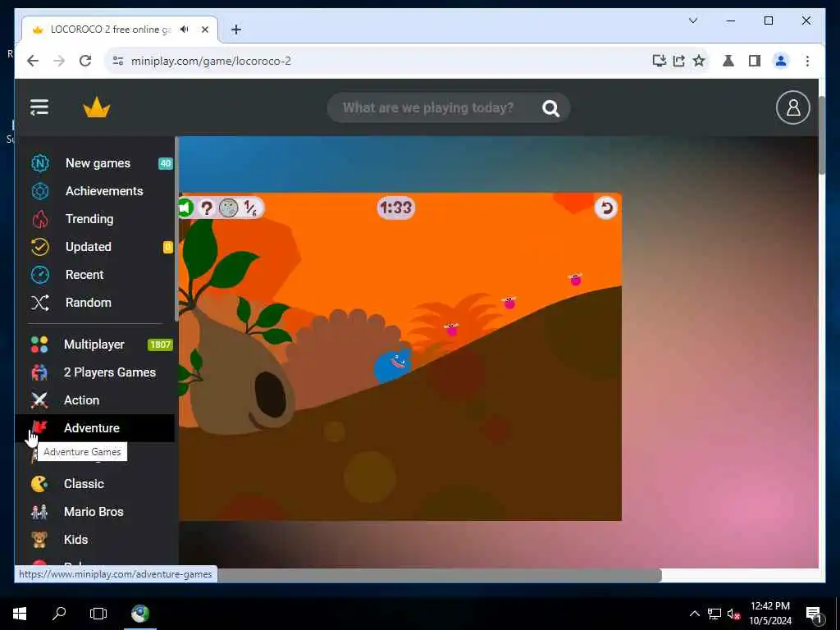
Task: Bookmark this page with the star
Action: pos(699,61)
